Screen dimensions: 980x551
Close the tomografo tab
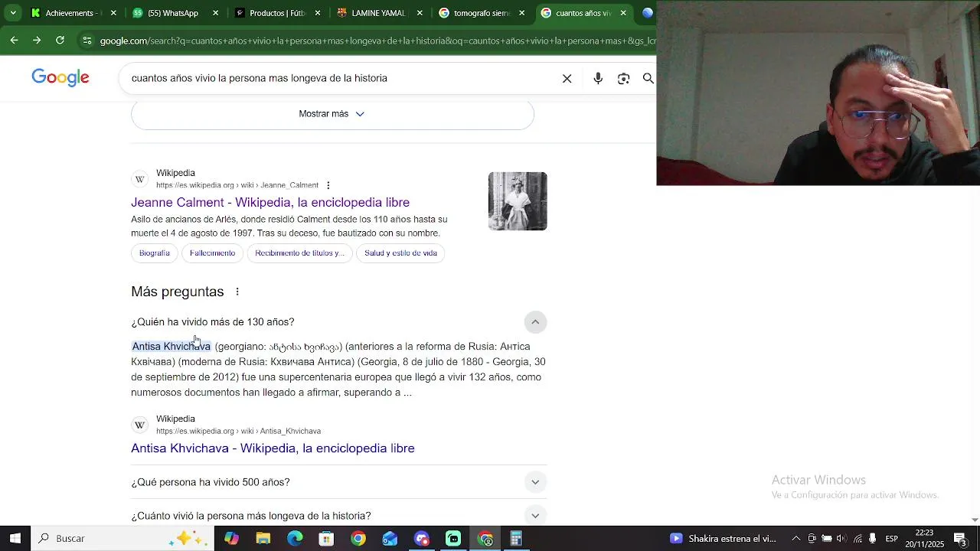(521, 13)
